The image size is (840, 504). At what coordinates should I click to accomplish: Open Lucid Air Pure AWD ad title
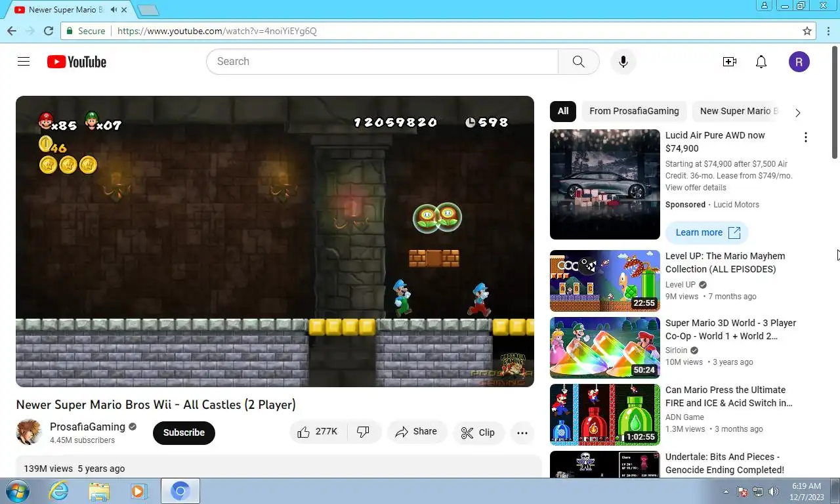[715, 142]
